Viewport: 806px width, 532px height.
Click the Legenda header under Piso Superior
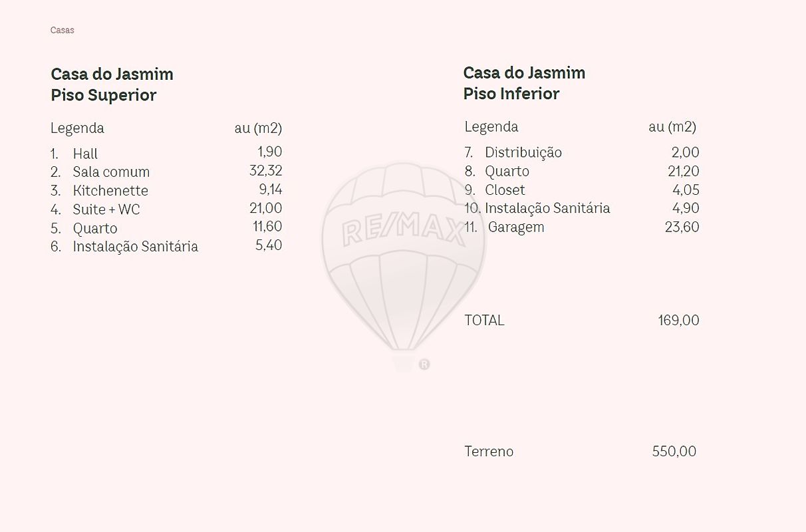(77, 128)
